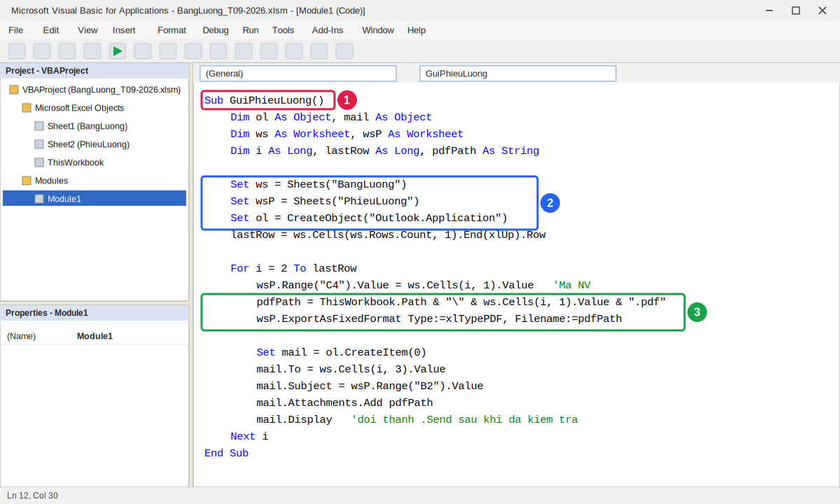The width and height of the screenshot is (840, 504).
Task: Open the Help menu
Action: coord(416,30)
